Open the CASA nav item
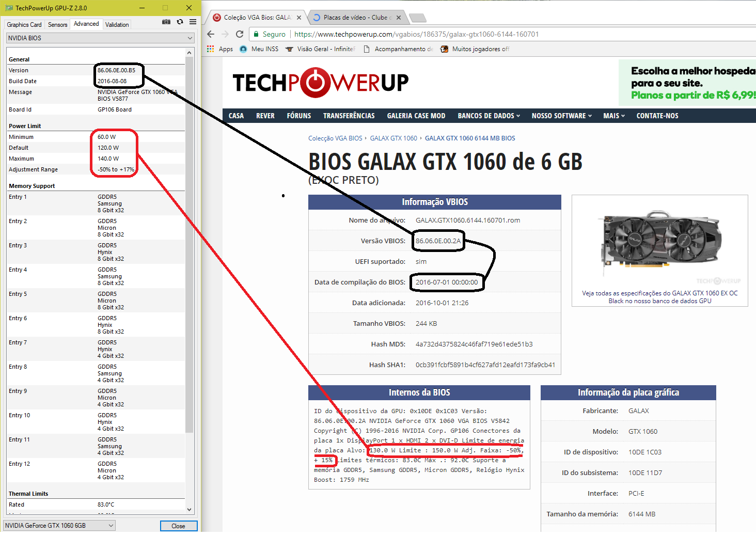Screen dimensions: 756x536 (x=236, y=116)
